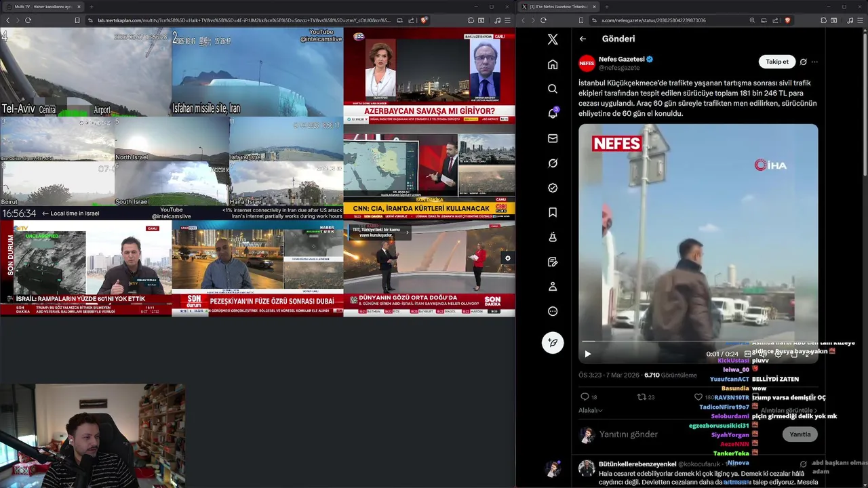Open Grok in the X sidebar
Screen dimensions: 868x488
point(553,163)
